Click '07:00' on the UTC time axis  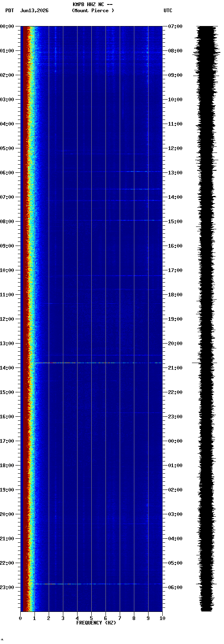click(x=175, y=26)
